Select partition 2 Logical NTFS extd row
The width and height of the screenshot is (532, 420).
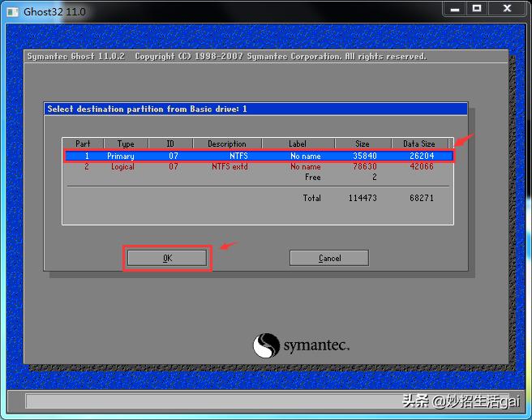(259, 166)
